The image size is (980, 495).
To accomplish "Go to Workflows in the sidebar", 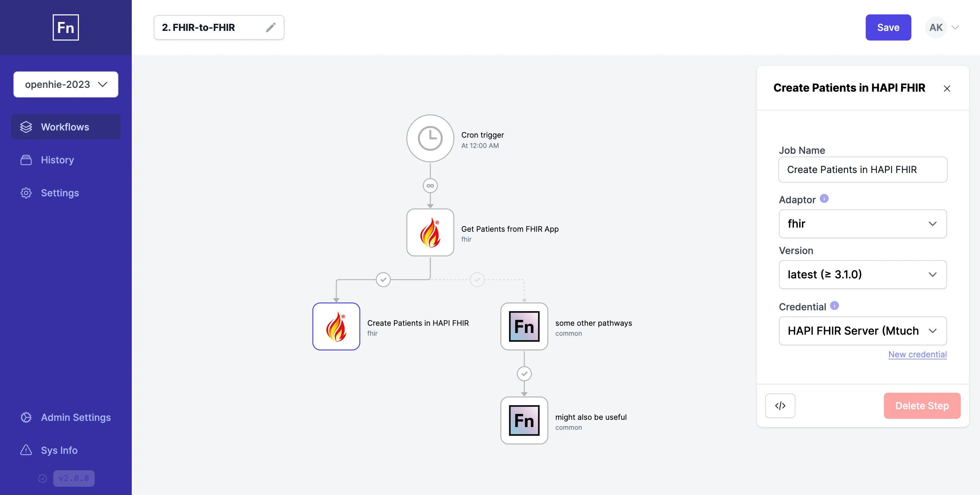I will 66,127.
